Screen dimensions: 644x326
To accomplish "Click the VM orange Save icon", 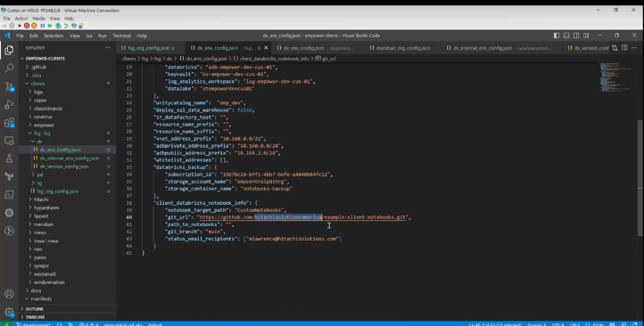I will coord(34,26).
